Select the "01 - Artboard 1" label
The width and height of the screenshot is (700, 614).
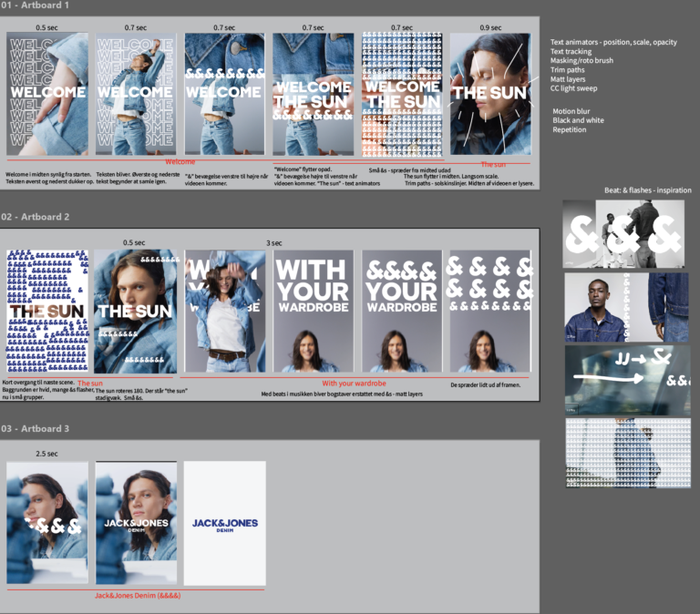pos(36,6)
